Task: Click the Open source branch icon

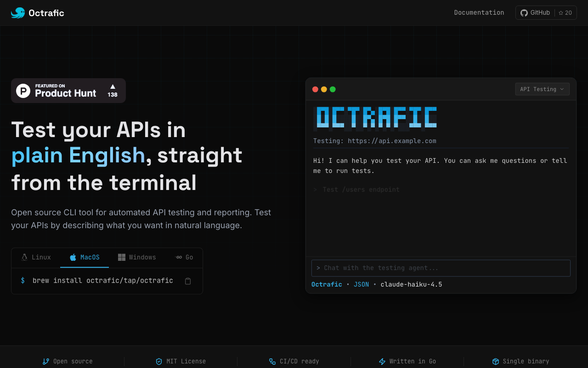Action: tap(46, 362)
